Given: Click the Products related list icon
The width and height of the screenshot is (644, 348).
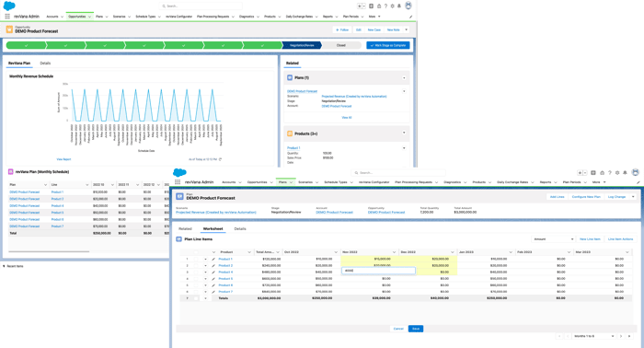Looking at the screenshot, I should coord(290,133).
